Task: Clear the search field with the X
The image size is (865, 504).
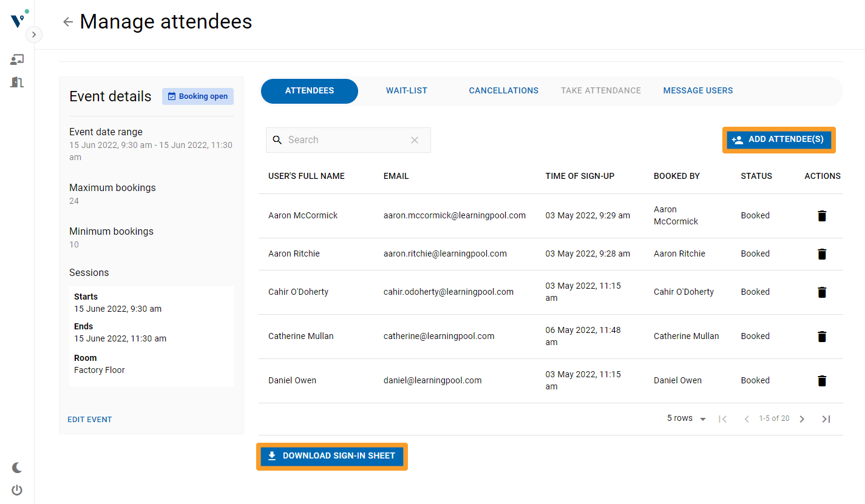Action: [415, 140]
